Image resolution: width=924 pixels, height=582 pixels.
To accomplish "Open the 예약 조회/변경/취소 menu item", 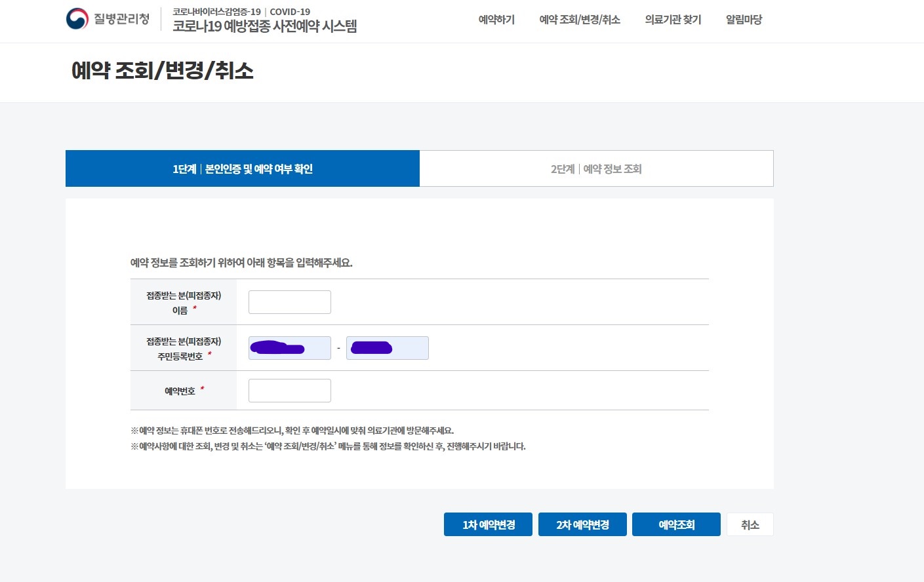I will (580, 20).
